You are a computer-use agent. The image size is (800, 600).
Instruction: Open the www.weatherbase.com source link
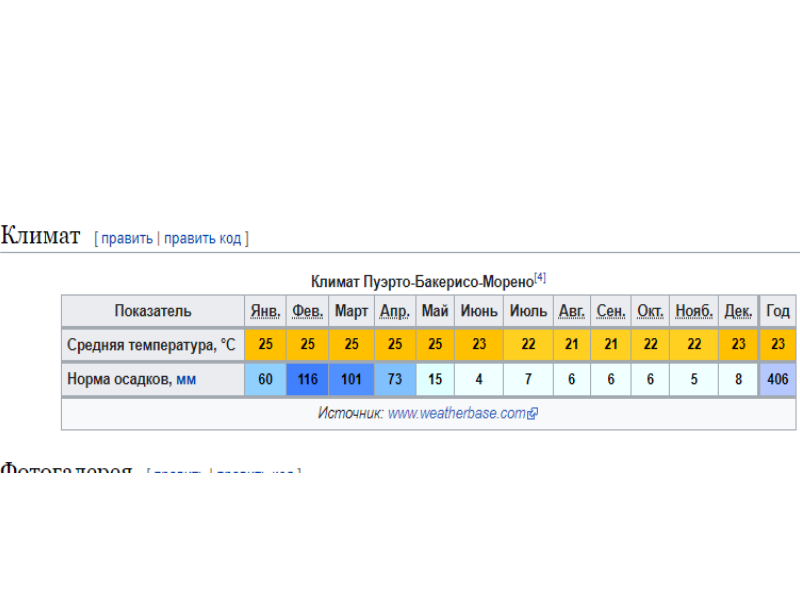[x=456, y=413]
